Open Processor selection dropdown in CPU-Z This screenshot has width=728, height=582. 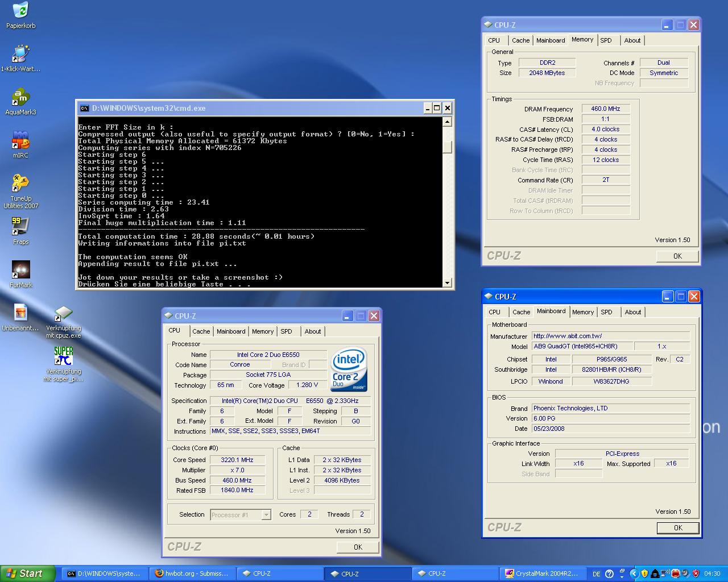point(266,515)
